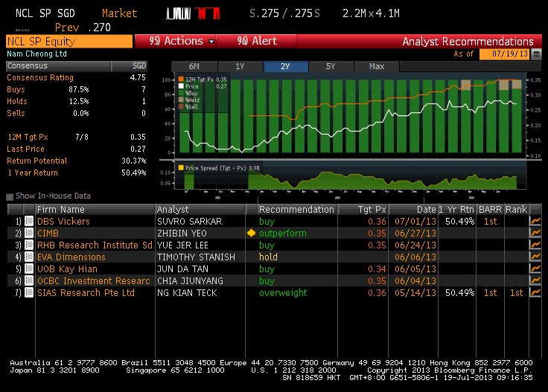Click the yellow Price Spread legend swatch

[181, 168]
